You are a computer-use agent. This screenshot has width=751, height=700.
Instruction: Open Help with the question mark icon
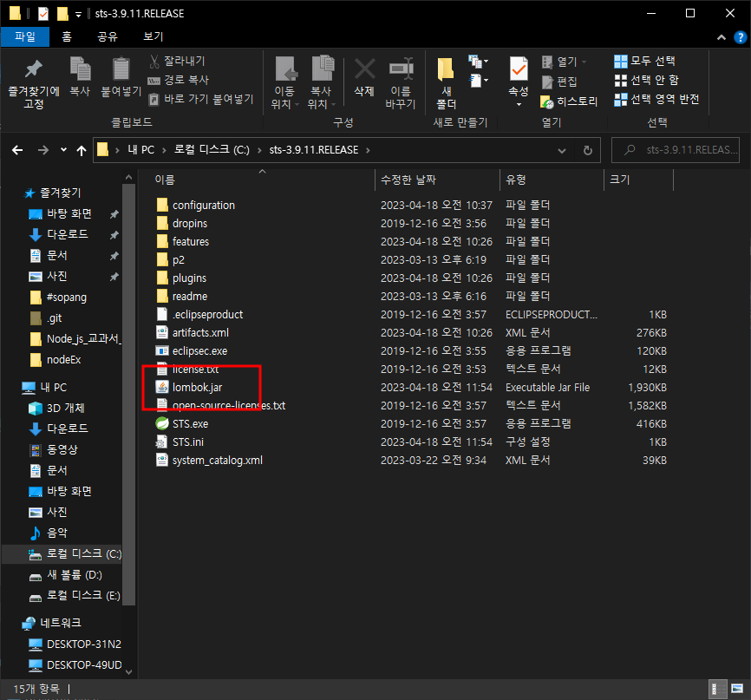pyautogui.click(x=741, y=37)
